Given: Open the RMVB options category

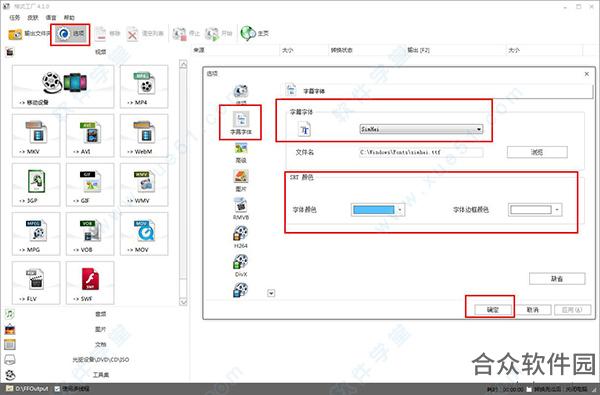Looking at the screenshot, I should tap(241, 209).
